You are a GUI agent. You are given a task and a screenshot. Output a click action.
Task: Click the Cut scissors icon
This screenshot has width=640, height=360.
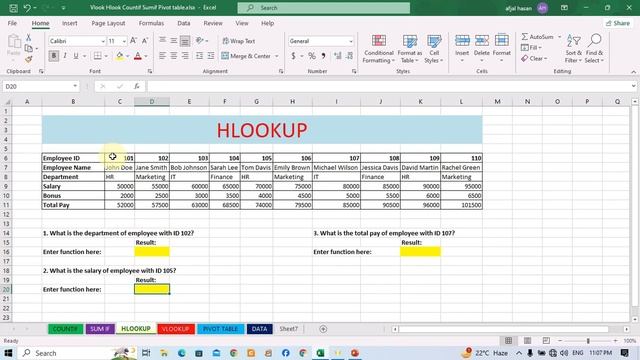tap(29, 38)
